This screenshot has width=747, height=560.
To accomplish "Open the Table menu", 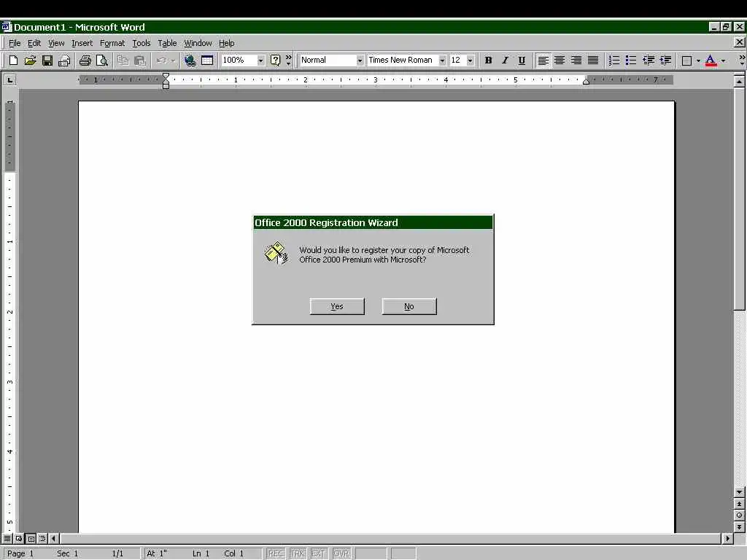I will (167, 43).
